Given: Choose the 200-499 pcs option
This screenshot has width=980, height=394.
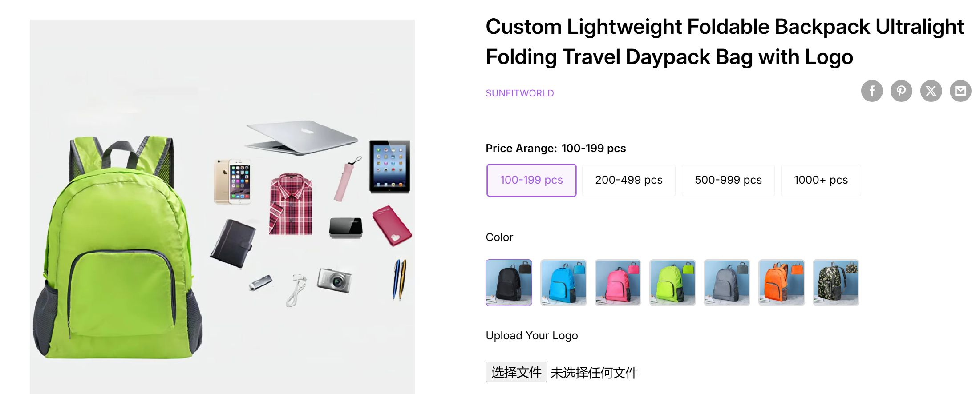Looking at the screenshot, I should 628,180.
